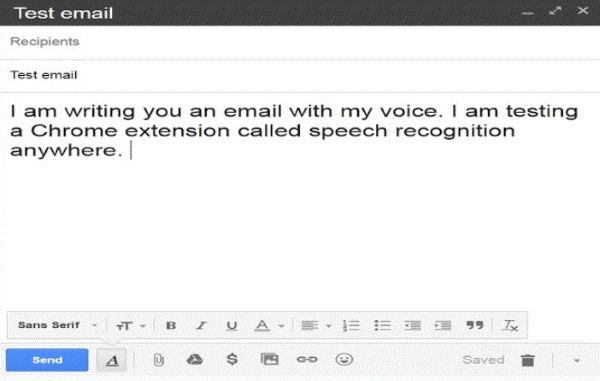600x381 pixels.
Task: Apply quote formatting
Action: pos(474,325)
